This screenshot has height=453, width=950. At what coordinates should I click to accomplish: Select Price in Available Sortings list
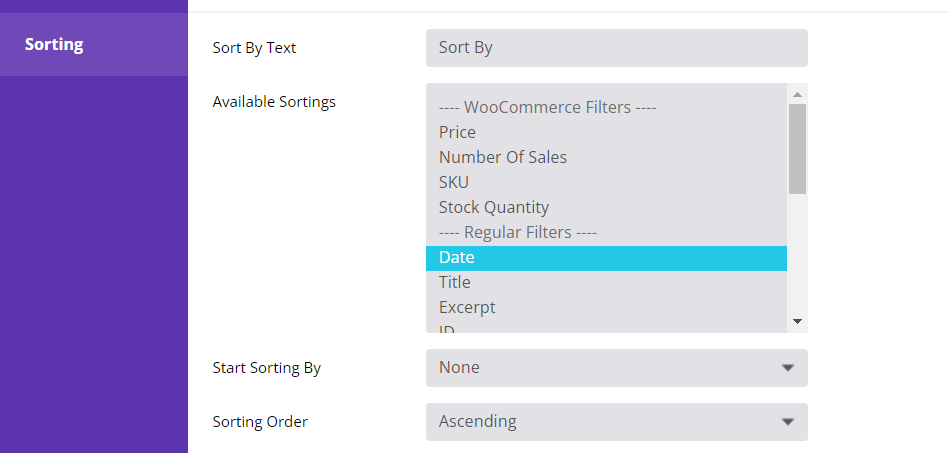pos(457,132)
